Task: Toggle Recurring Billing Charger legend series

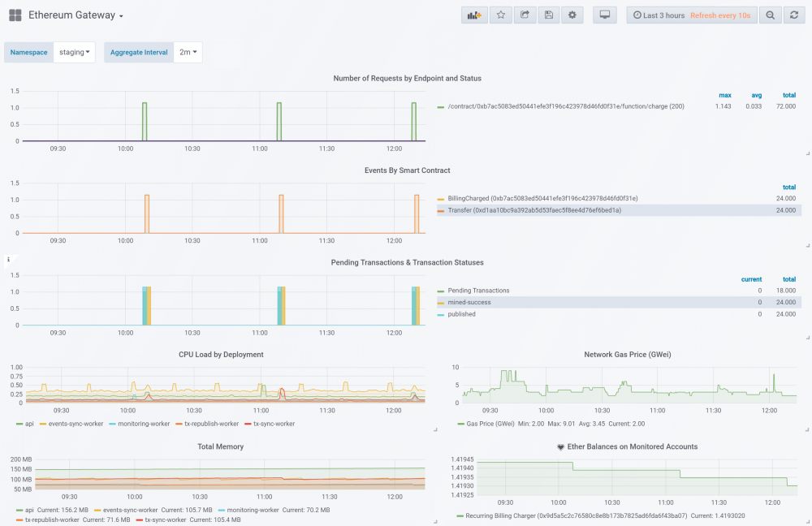Action: [576, 516]
